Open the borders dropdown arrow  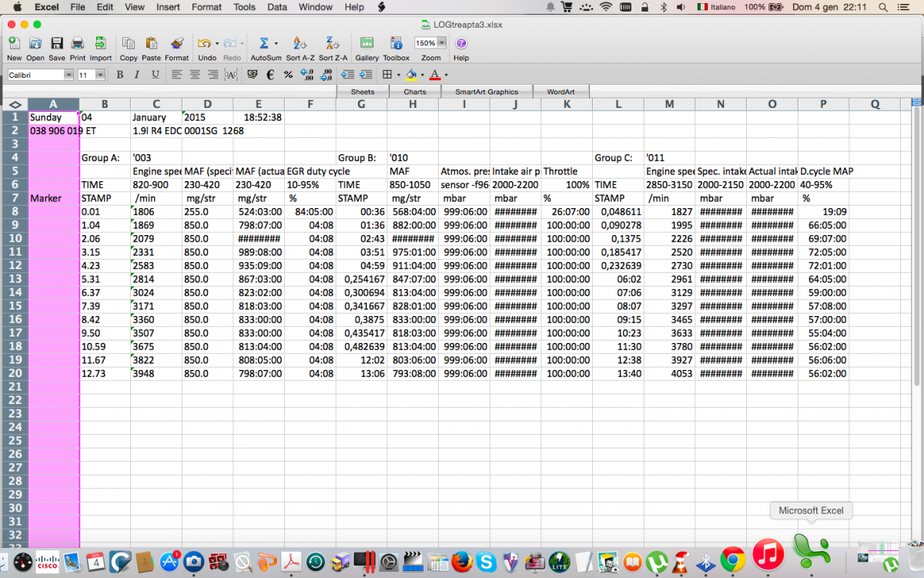pos(398,75)
